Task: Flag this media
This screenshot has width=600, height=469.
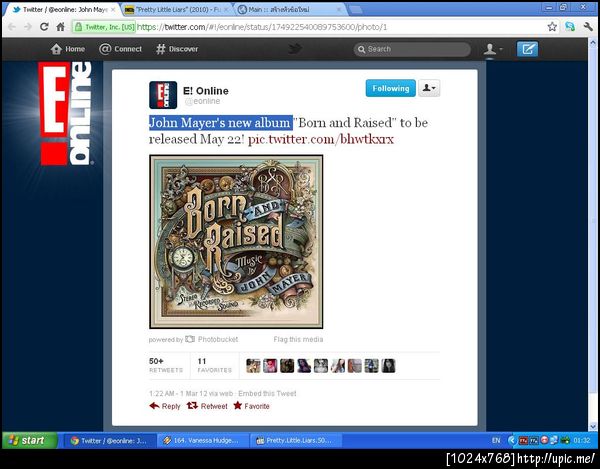Action: tap(298, 339)
